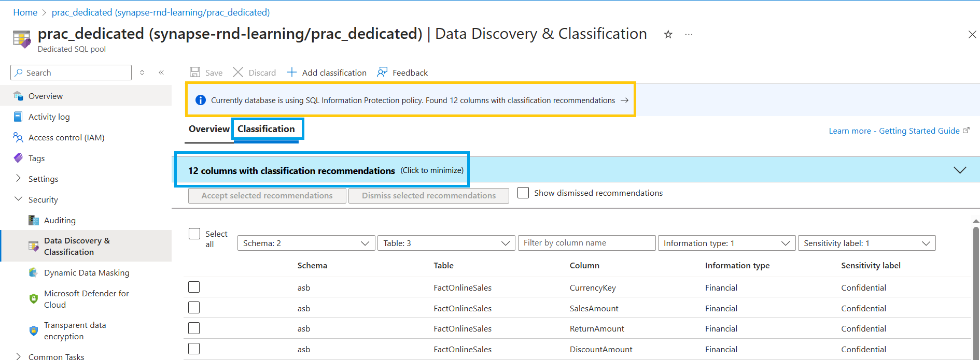The width and height of the screenshot is (980, 360).
Task: Click the blue info icon in the banner
Action: (201, 100)
